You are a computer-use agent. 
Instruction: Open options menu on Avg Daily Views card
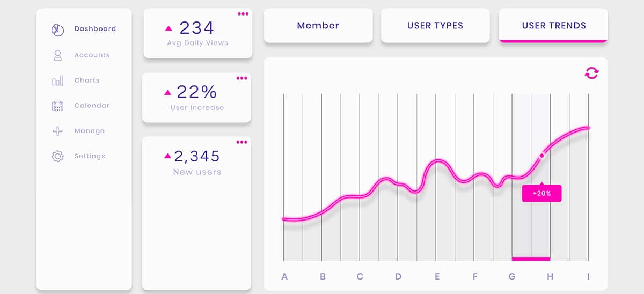243,14
